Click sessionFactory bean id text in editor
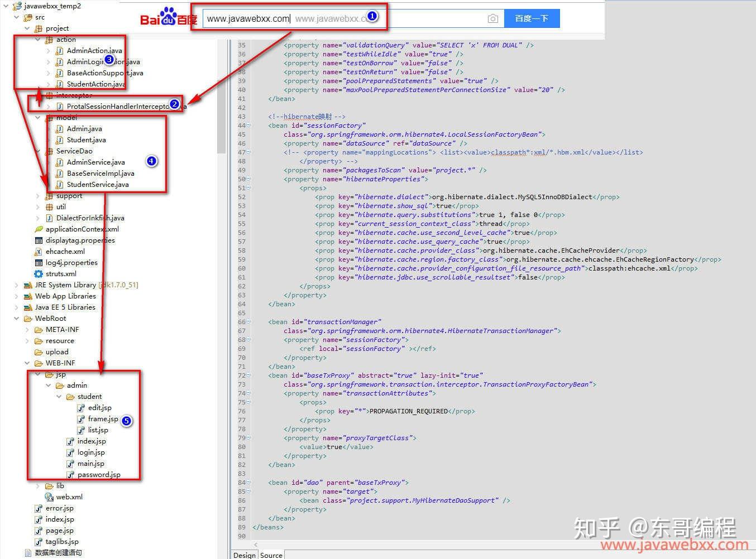Image resolution: width=756 pixels, height=559 pixels. pyautogui.click(x=337, y=126)
